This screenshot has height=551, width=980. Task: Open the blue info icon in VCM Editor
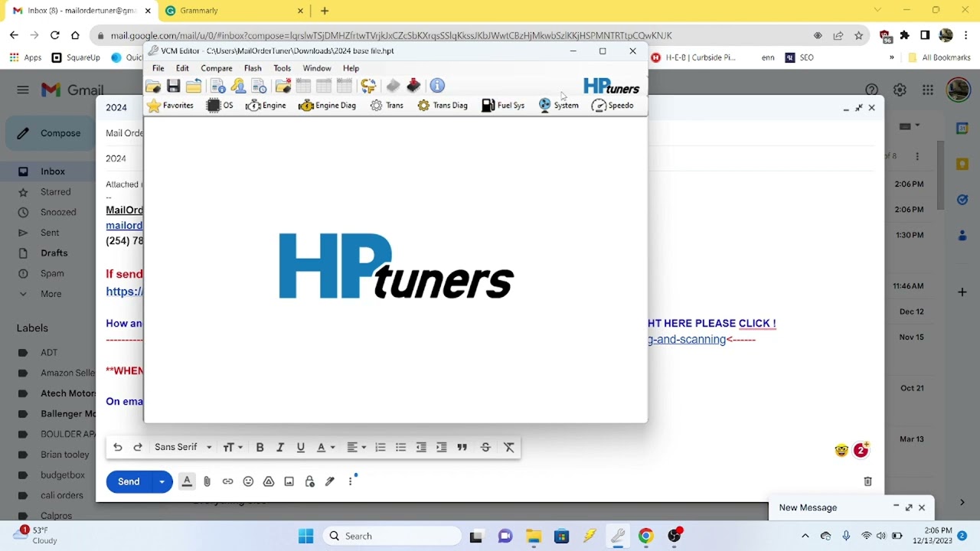click(437, 86)
